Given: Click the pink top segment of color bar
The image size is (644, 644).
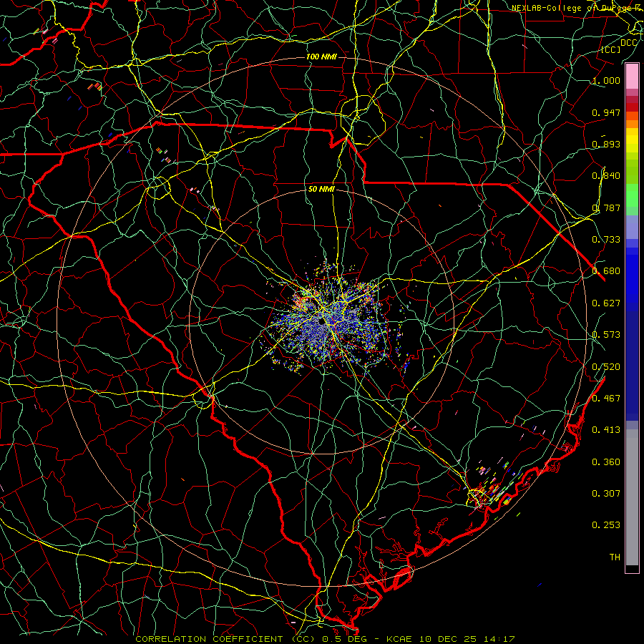Looking at the screenshot, I should (x=632, y=77).
